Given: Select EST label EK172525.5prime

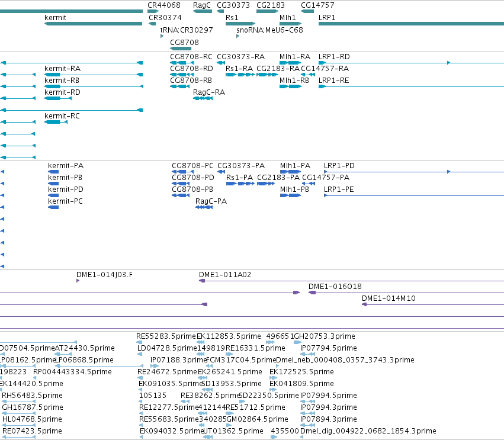Looking at the screenshot, I should [302, 372].
